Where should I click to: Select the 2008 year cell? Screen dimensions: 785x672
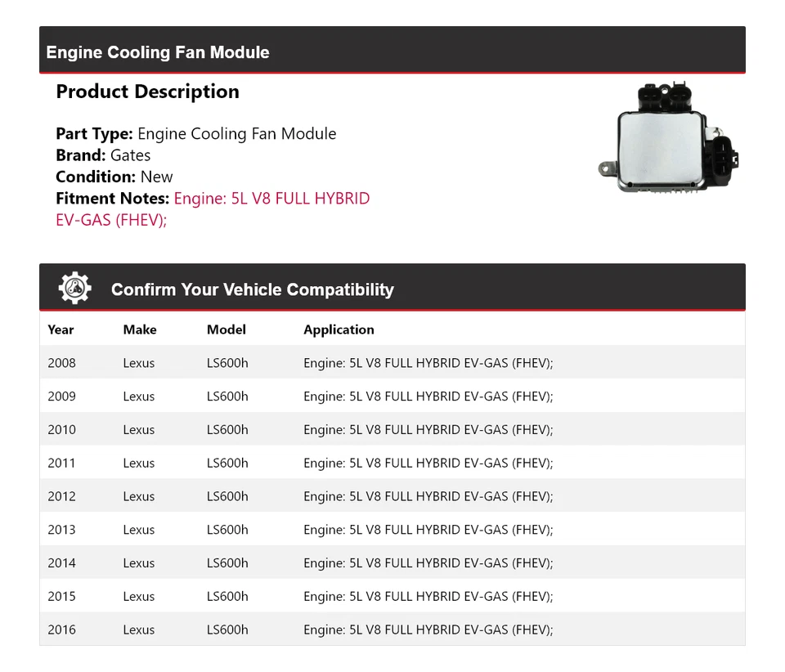pos(61,363)
